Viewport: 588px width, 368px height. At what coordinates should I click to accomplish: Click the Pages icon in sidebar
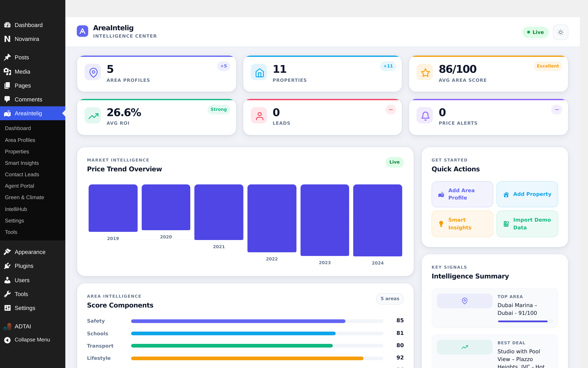[x=7, y=85]
